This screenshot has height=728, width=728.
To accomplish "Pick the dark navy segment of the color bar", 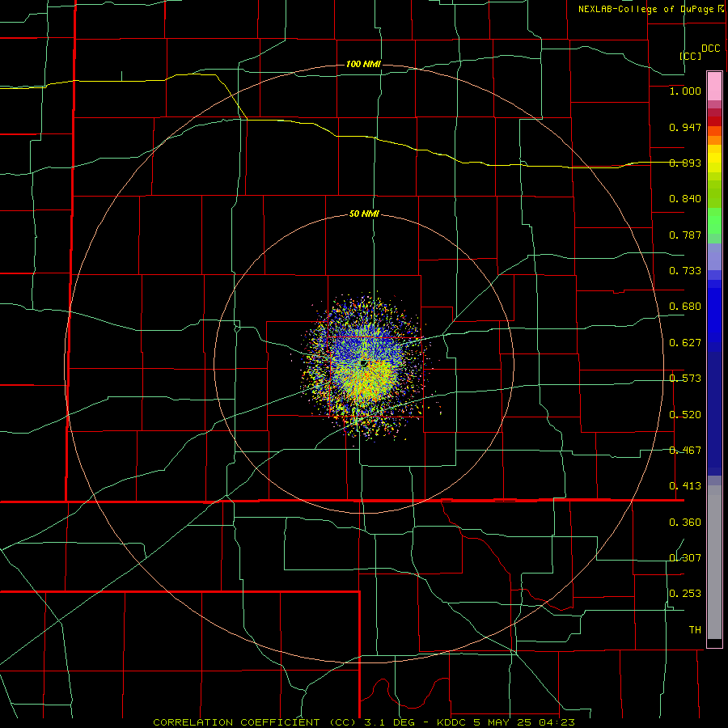I will tap(714, 413).
